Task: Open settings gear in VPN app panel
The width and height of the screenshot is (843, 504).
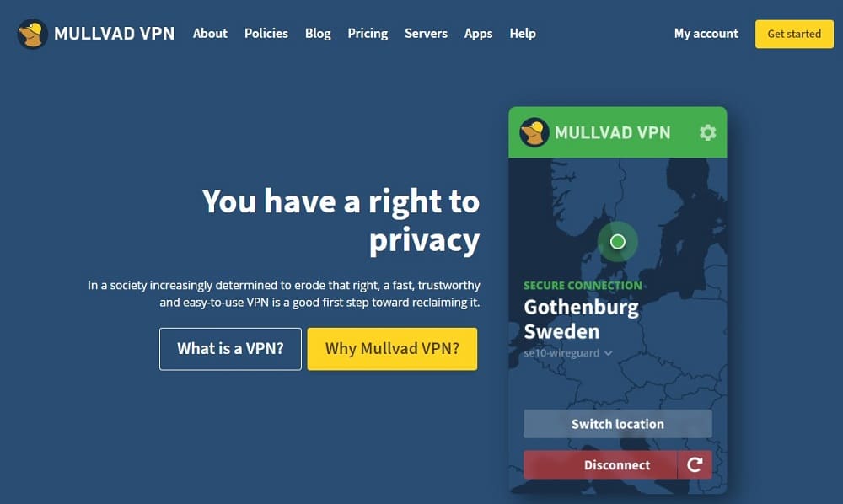Action: [x=707, y=132]
